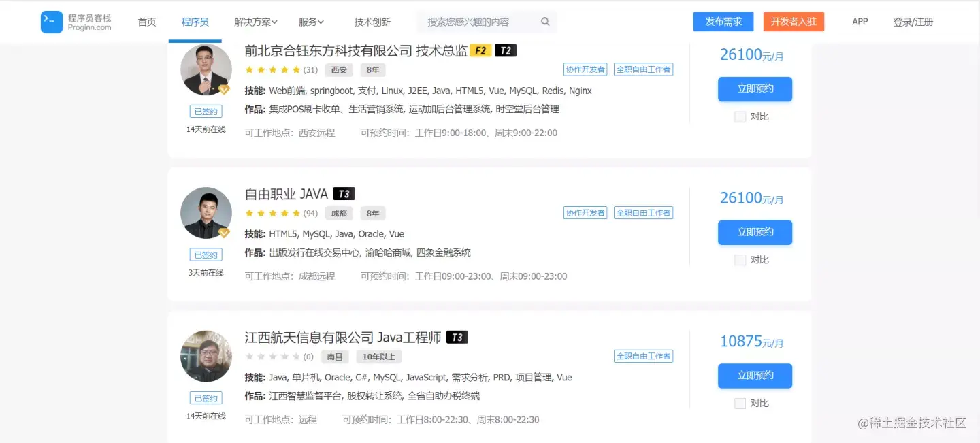This screenshot has height=443, width=980.
Task: Open title 自由职业 JAVA
Action: pyautogui.click(x=287, y=194)
